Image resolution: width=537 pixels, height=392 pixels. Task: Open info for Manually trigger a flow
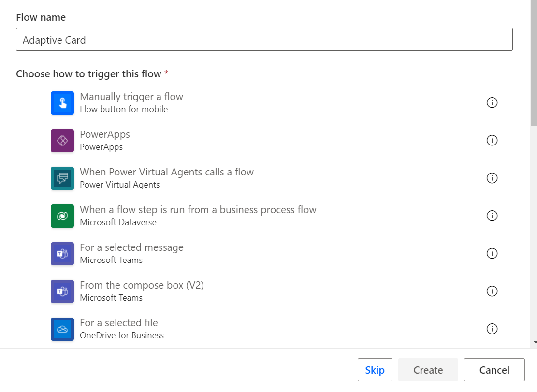point(492,102)
